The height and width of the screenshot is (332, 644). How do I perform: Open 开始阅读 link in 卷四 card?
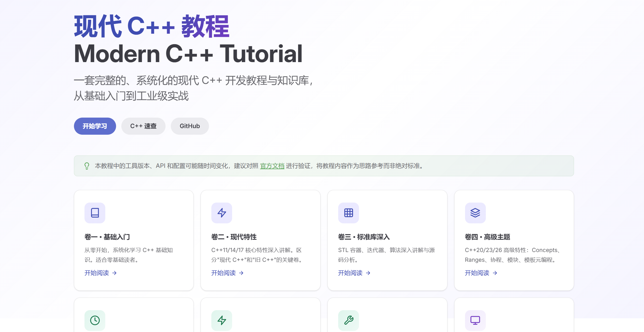click(x=481, y=273)
